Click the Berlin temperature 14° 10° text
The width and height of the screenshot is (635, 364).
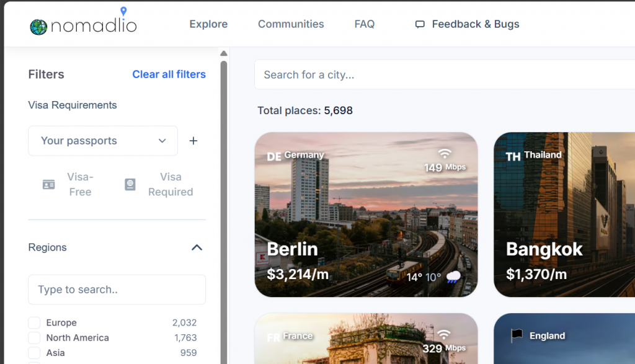click(x=424, y=277)
